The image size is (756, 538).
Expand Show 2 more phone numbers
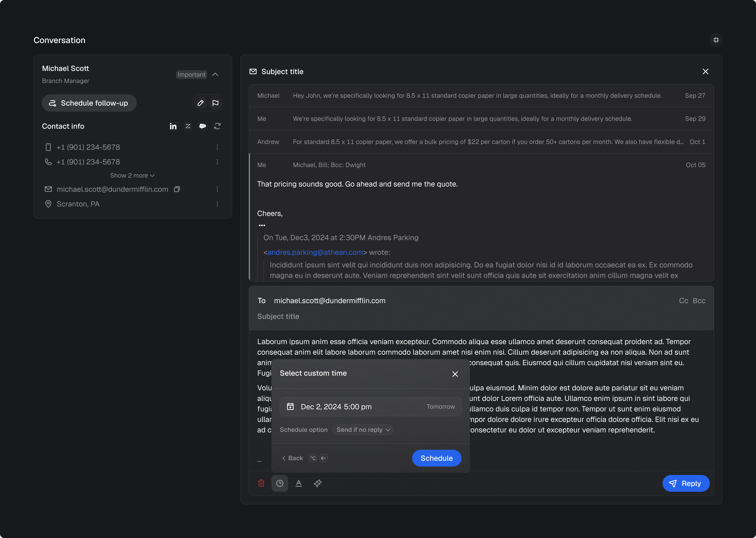132,175
